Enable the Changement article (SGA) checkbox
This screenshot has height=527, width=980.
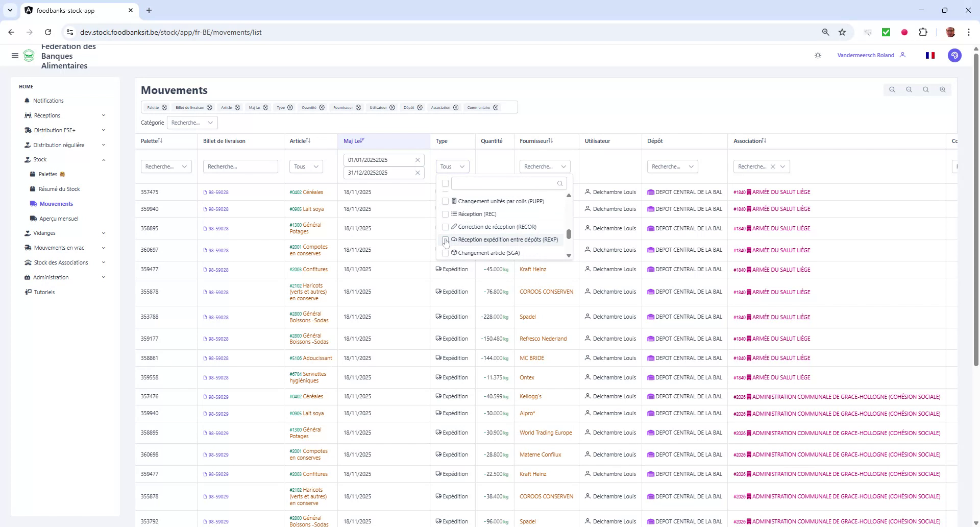pos(446,252)
